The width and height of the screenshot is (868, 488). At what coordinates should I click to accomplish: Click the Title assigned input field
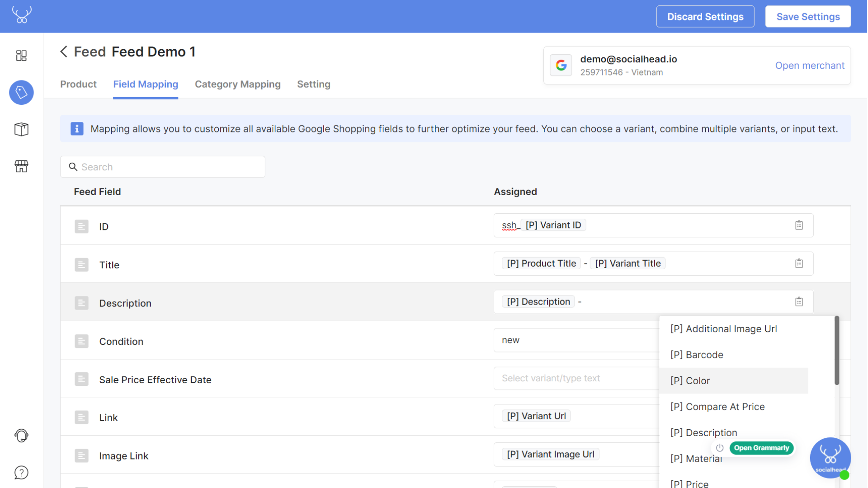click(653, 263)
